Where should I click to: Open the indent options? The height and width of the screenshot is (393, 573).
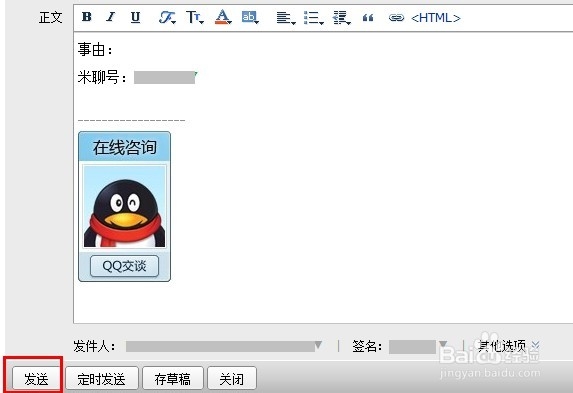[342, 18]
